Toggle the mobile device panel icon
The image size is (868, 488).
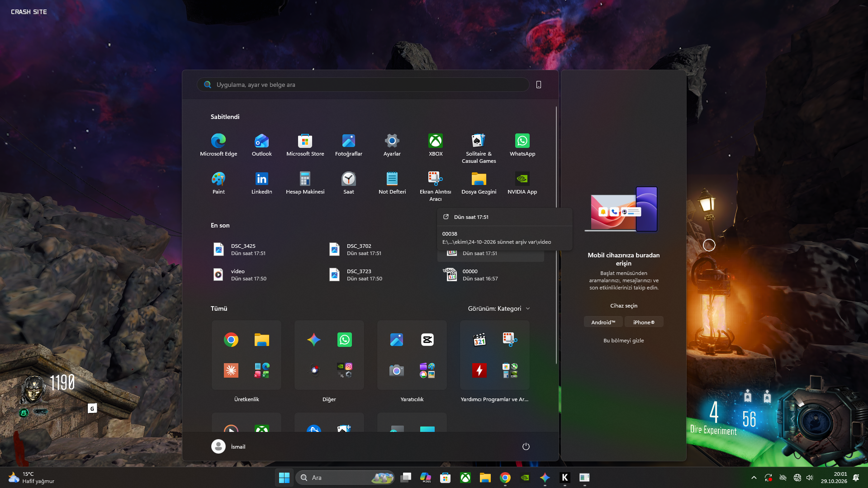tap(539, 85)
